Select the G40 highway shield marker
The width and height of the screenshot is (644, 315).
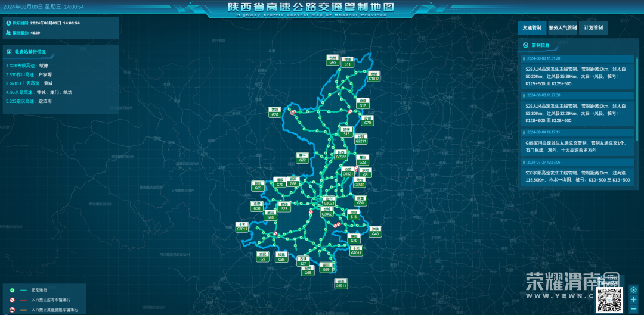coord(375,232)
